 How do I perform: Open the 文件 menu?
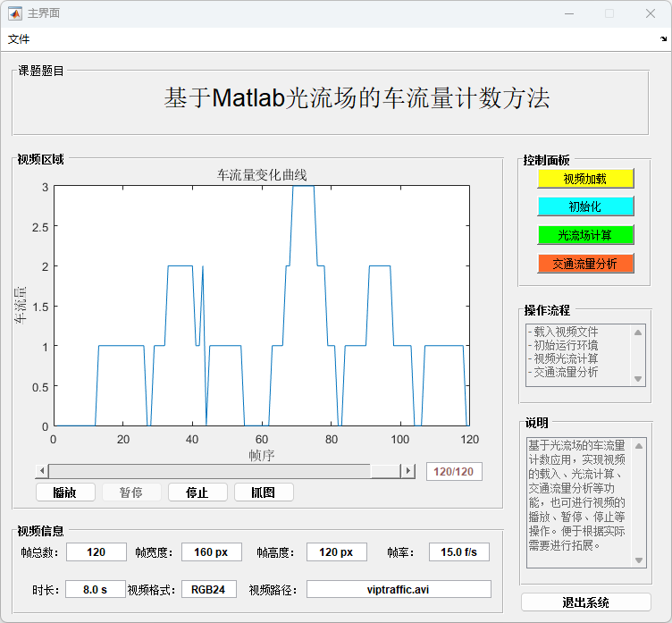coord(19,39)
